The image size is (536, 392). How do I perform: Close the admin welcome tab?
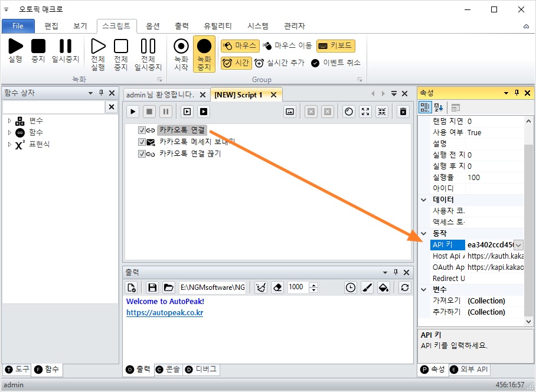coord(202,94)
